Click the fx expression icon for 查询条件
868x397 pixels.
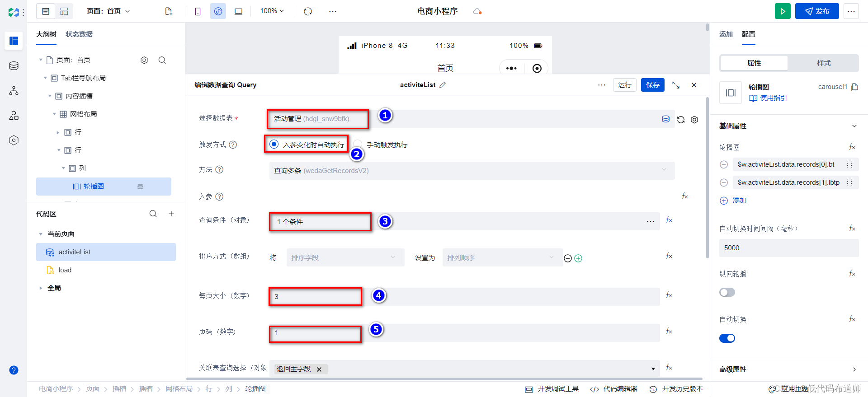669,220
